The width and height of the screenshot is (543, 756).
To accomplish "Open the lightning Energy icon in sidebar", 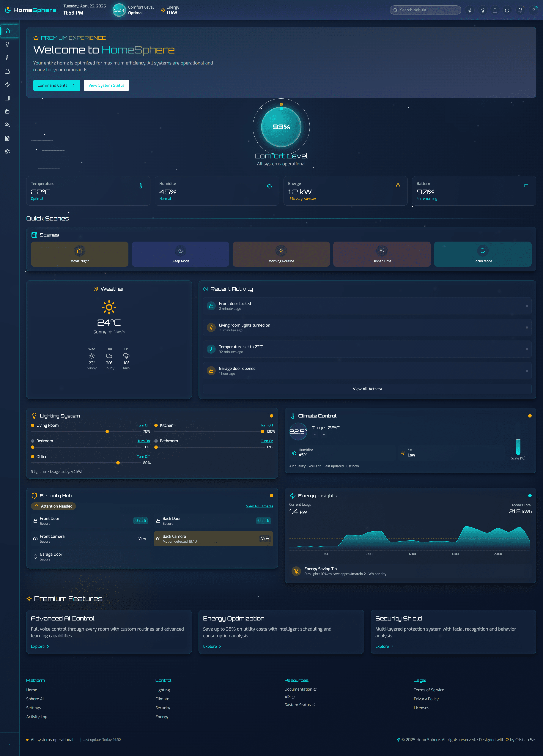I will 7,85.
